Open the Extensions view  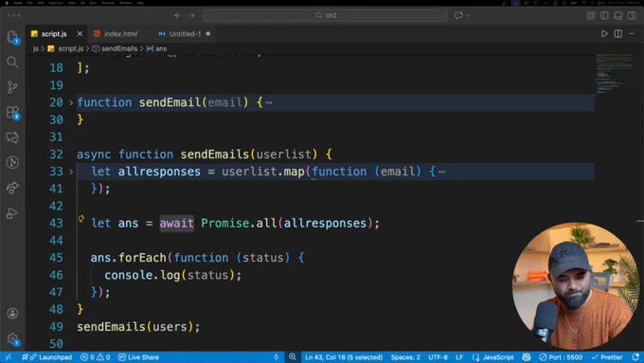click(12, 112)
